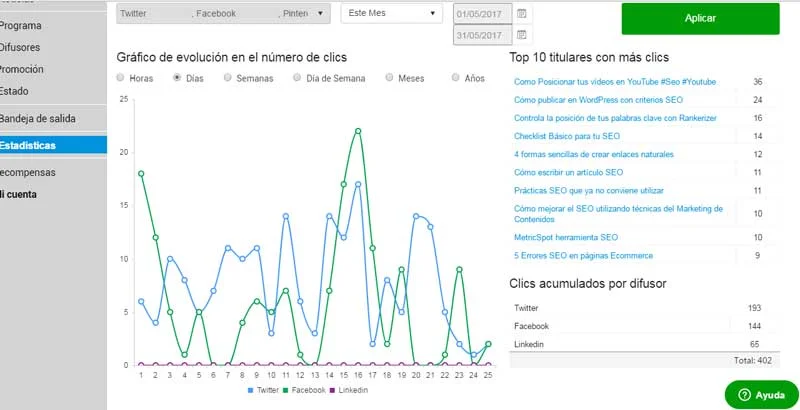The image size is (800, 410).
Task: Select the Años radio option
Action: pos(456,78)
